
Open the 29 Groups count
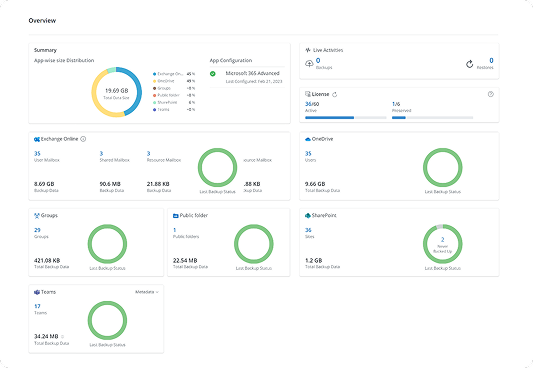[37, 230]
